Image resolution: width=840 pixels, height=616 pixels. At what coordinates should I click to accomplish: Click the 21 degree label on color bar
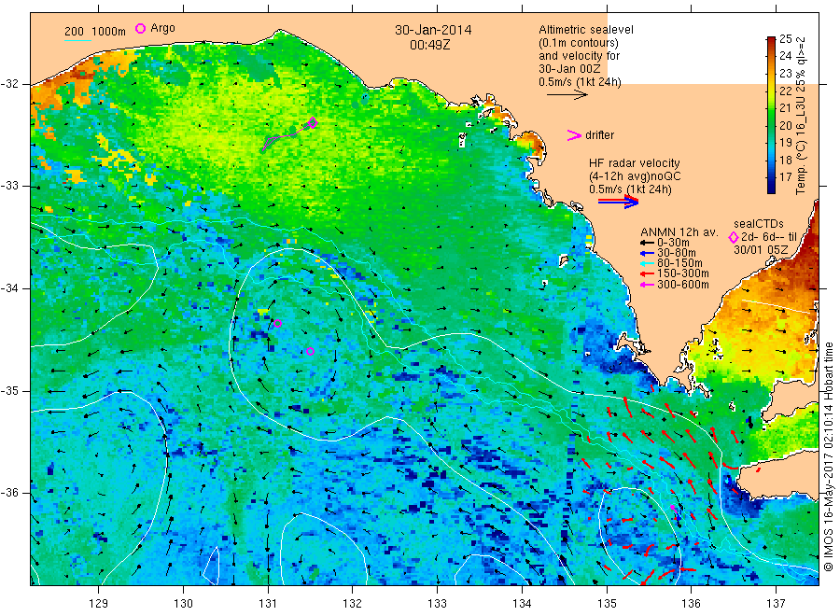[x=785, y=107]
